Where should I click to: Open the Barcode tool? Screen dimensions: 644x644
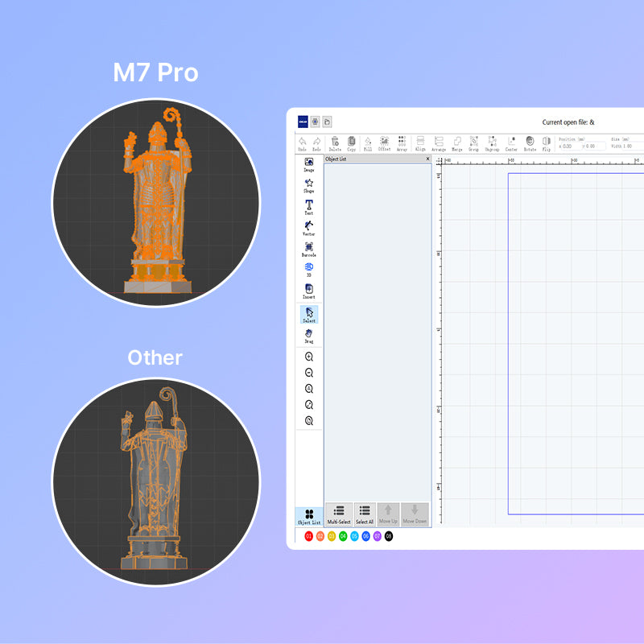click(309, 248)
